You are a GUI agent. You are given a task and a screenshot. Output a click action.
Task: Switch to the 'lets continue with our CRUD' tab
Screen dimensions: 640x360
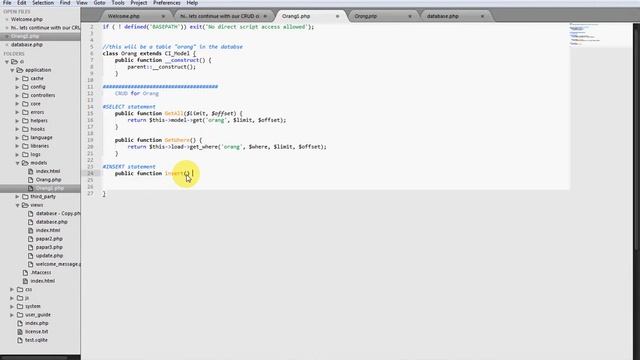220,16
